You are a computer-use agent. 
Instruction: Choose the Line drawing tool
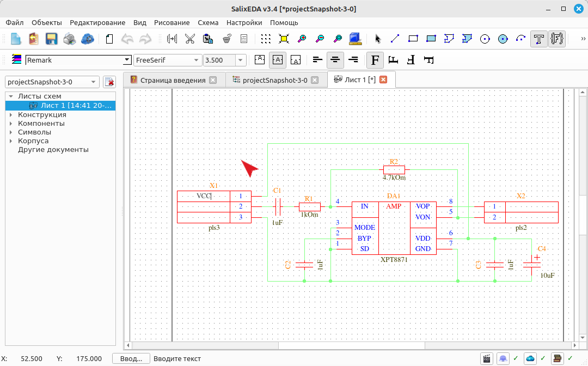click(x=395, y=39)
